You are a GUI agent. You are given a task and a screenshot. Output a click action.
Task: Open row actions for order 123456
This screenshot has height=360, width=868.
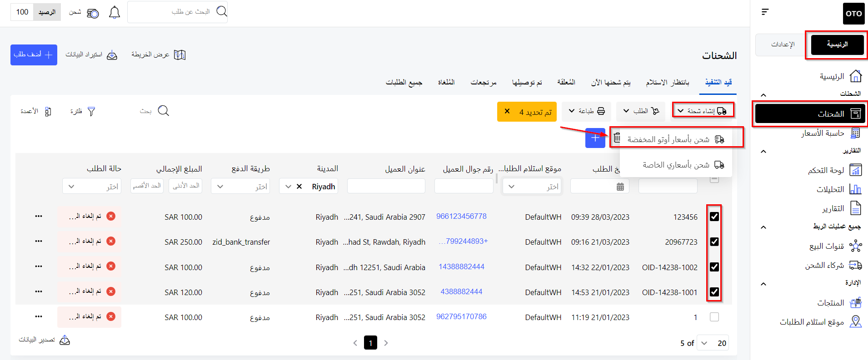pos(39,216)
